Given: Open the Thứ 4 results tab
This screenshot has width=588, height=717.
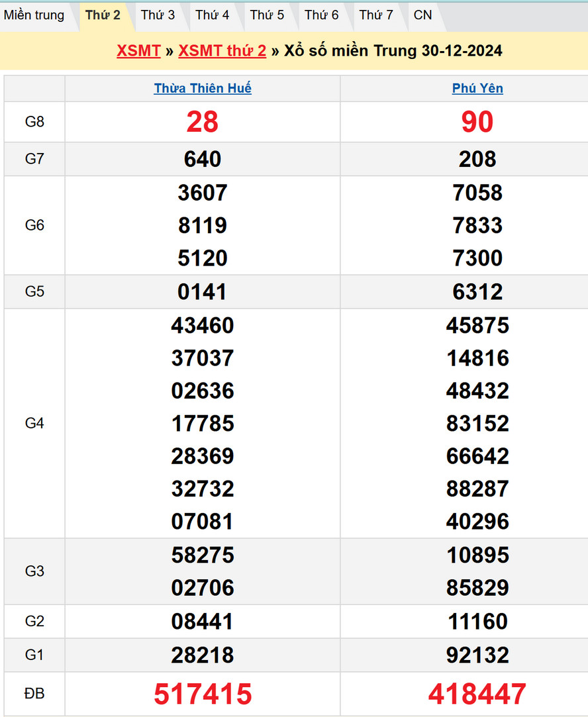Looking at the screenshot, I should pos(213,15).
